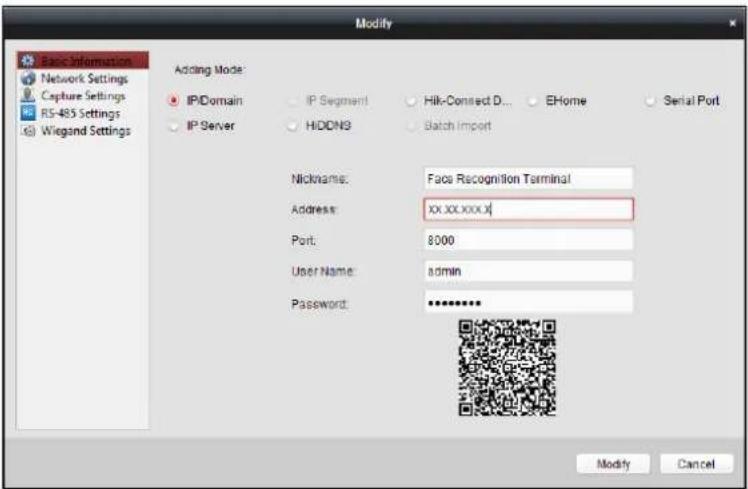Choose the IP Segment radio option

292,101
